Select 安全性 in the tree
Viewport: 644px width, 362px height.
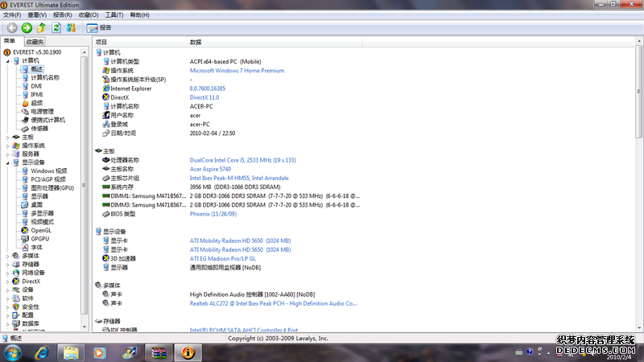(x=31, y=306)
